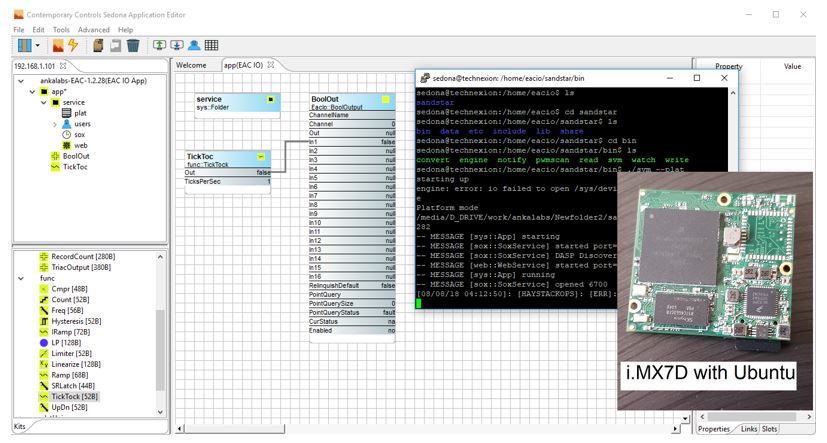
Task: Select BoolOut in the device tree
Action: pyautogui.click(x=76, y=156)
